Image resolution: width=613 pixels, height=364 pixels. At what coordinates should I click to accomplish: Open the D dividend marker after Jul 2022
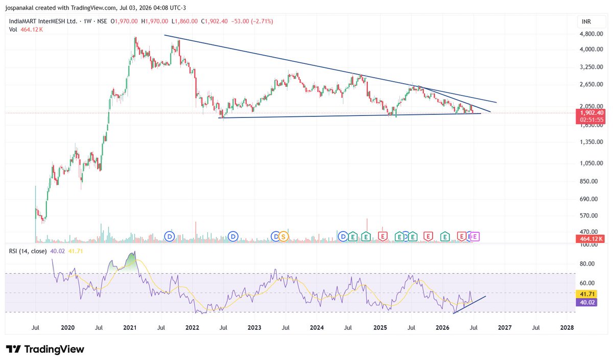coord(233,236)
